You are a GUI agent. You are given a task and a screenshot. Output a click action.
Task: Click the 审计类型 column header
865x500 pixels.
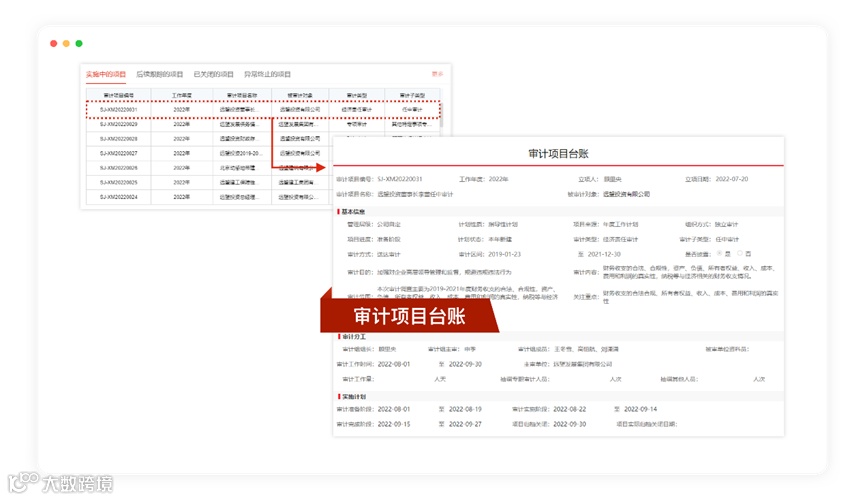point(356,95)
